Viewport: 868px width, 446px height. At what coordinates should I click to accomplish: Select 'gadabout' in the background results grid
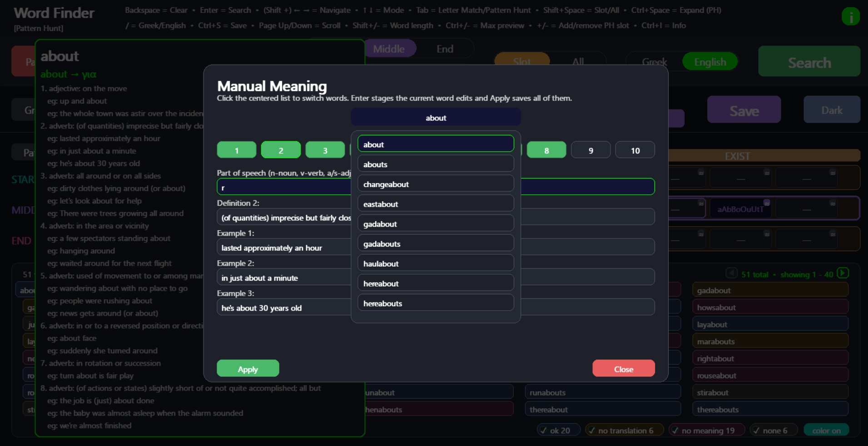[x=770, y=290]
